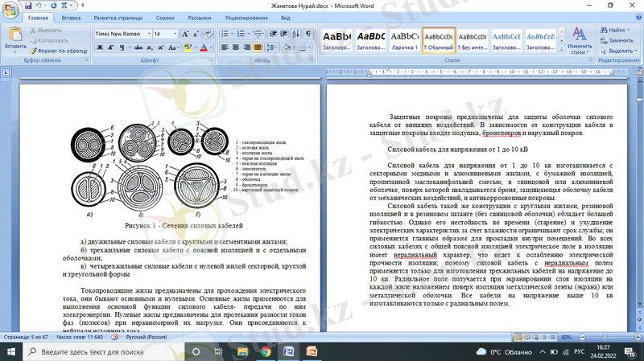The width and height of the screenshot is (644, 361).
Task: Switch to the Вставка tab
Action: 71,17
